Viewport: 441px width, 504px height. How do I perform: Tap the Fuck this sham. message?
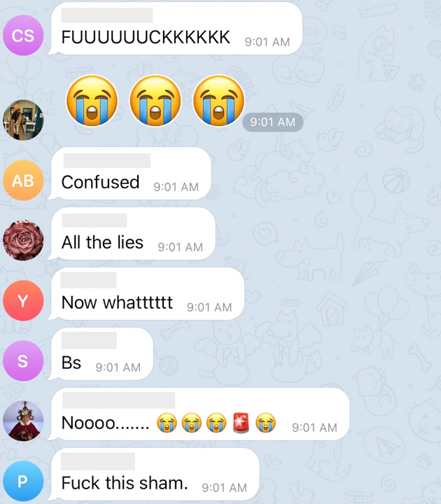click(153, 474)
